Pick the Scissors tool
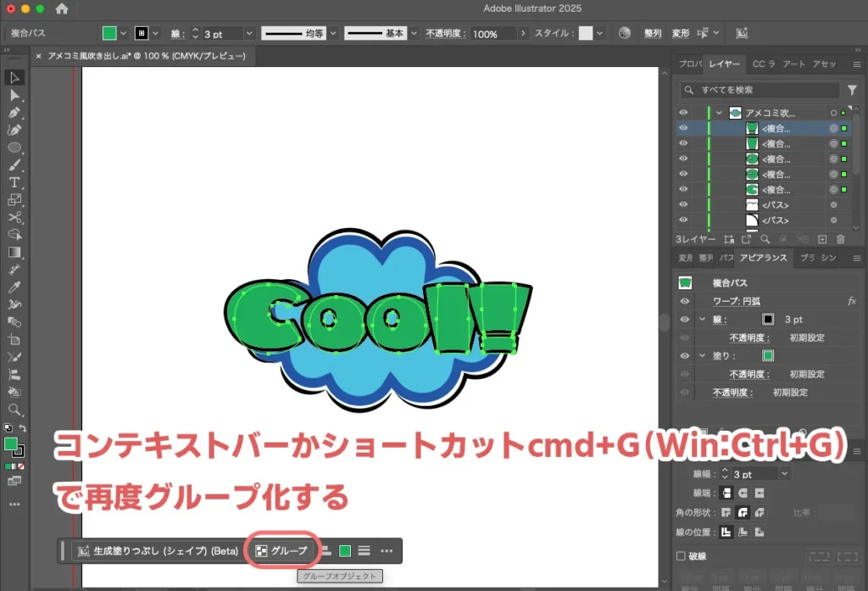This screenshot has width=868, height=591. click(x=14, y=217)
